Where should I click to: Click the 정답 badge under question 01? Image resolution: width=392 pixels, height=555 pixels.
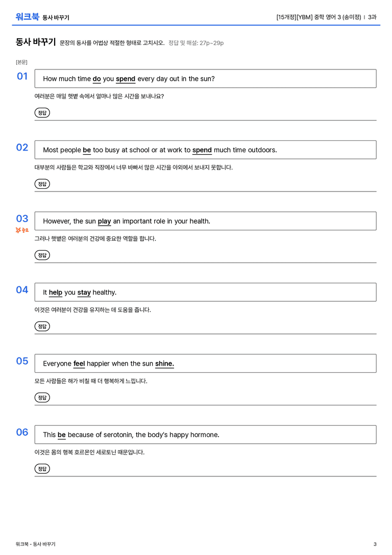(42, 112)
